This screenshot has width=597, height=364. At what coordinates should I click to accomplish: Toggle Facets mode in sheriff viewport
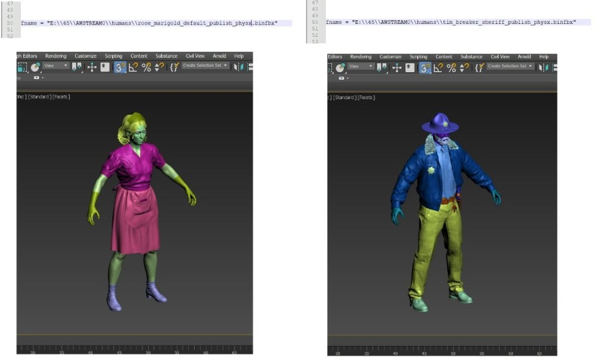click(367, 97)
